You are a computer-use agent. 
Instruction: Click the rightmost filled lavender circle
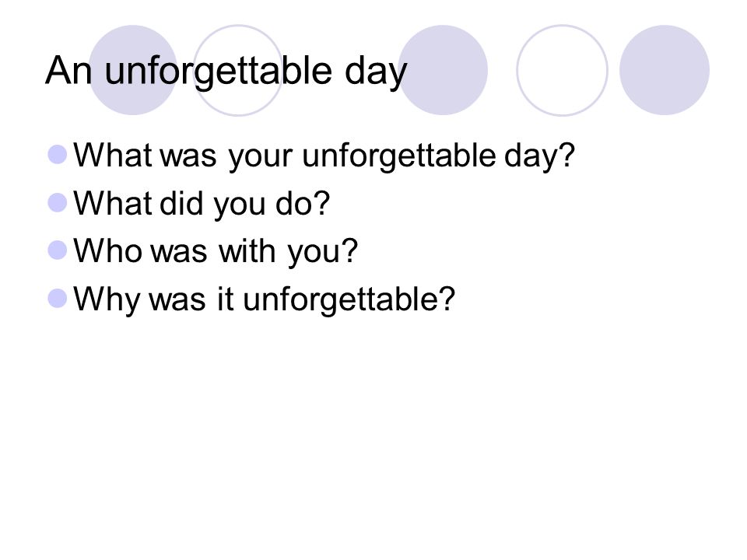point(665,70)
